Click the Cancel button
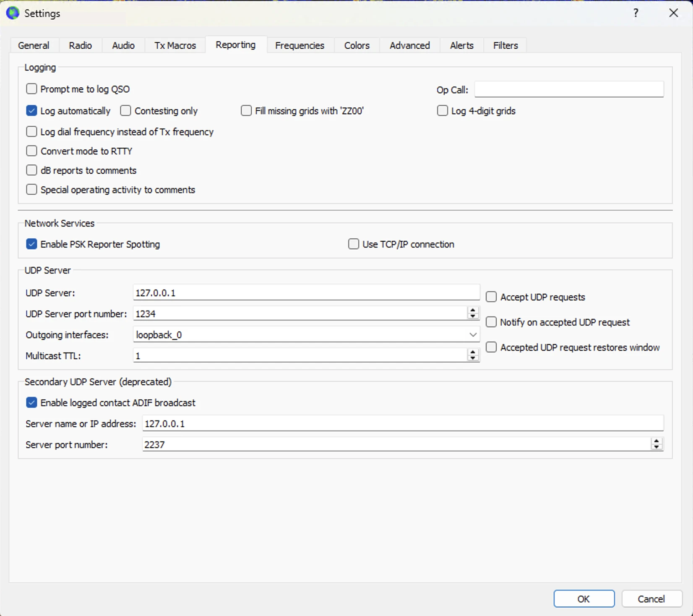 pyautogui.click(x=651, y=599)
